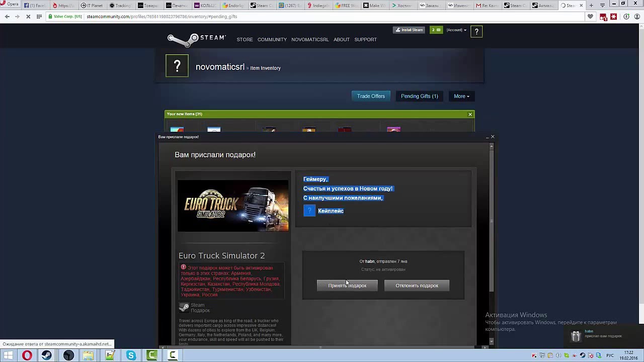The width and height of the screenshot is (644, 362).
Task: Close the active Steam tab
Action: pyautogui.click(x=581, y=6)
